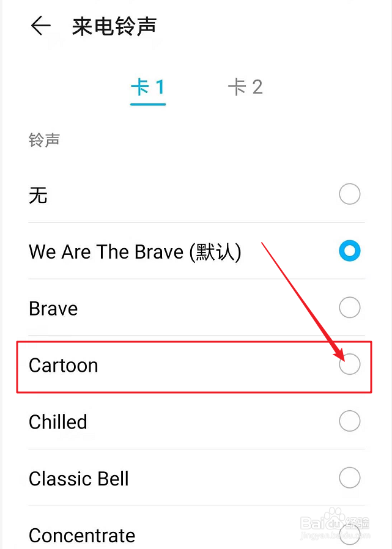This screenshot has height=549, width=392.
Task: Tap the Brave ringtone name
Action: [53, 308]
